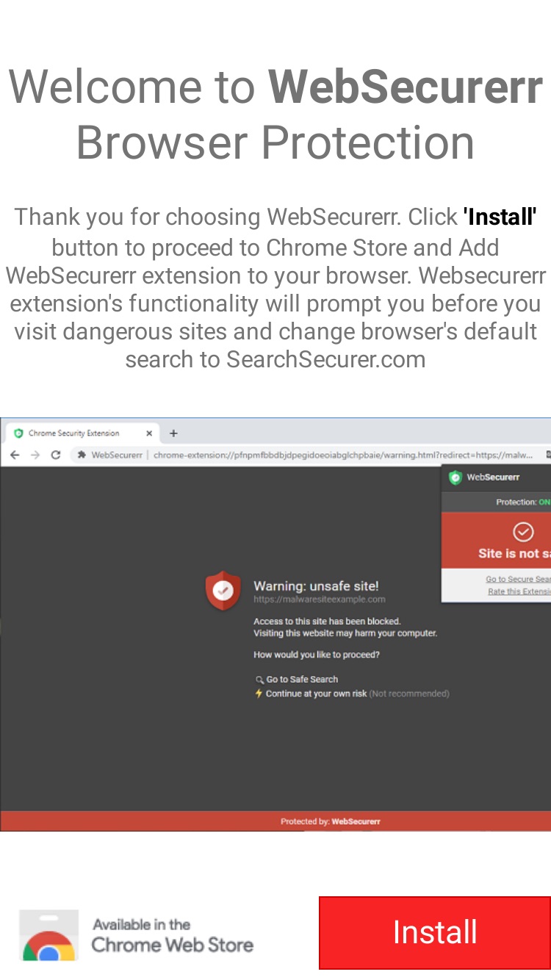Screen dimensions: 551x980
Task: Click the white checkmark circle in popup
Action: click(x=523, y=532)
